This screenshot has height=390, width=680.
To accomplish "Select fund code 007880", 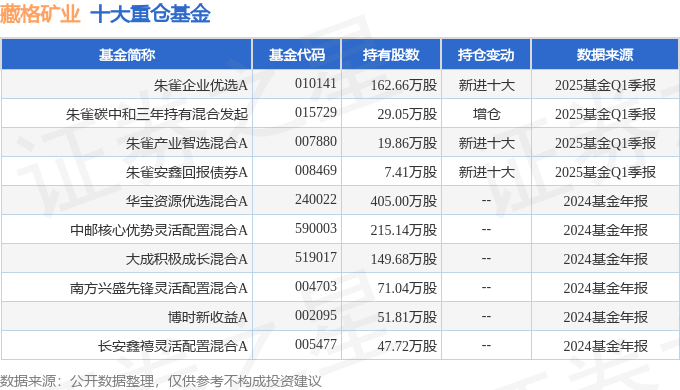I will (x=316, y=141).
